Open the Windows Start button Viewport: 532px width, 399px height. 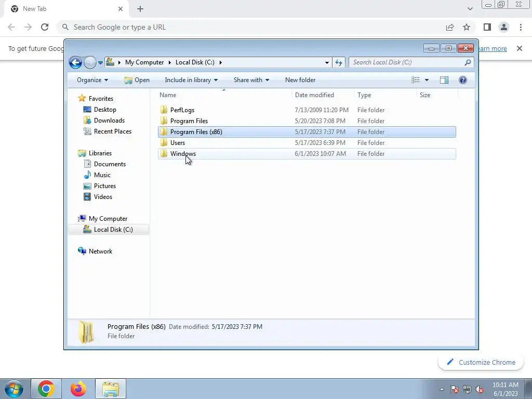coord(14,389)
